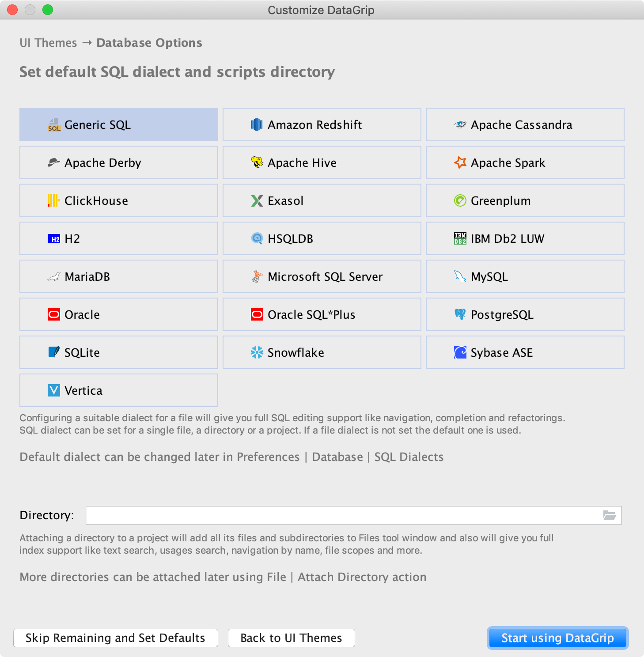Click the Snowflake logo icon
This screenshot has width=644, height=657.
point(257,352)
